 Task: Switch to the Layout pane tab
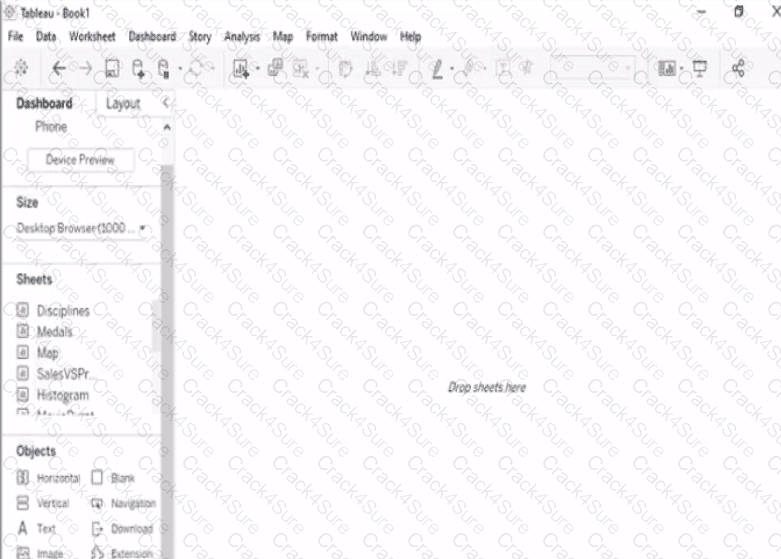point(123,104)
